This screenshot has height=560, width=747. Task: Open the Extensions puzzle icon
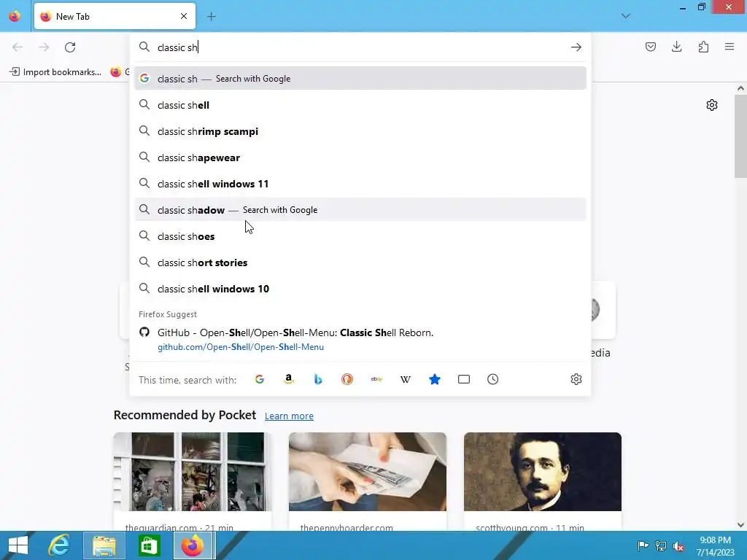703,47
